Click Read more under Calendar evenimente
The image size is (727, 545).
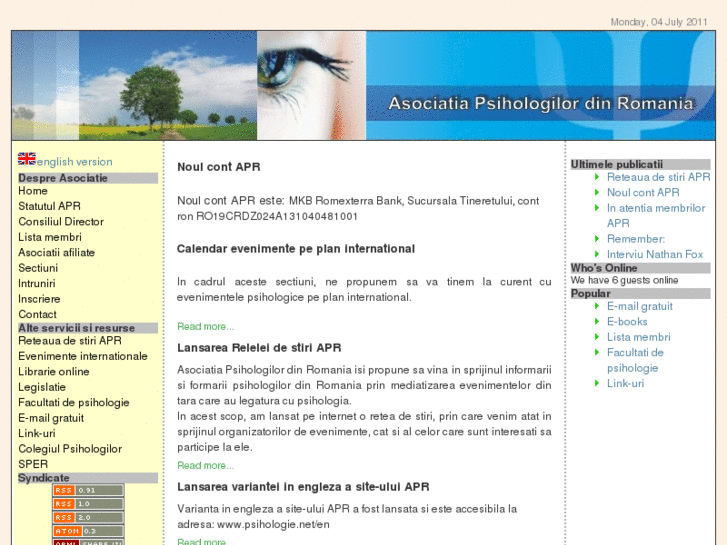205,326
